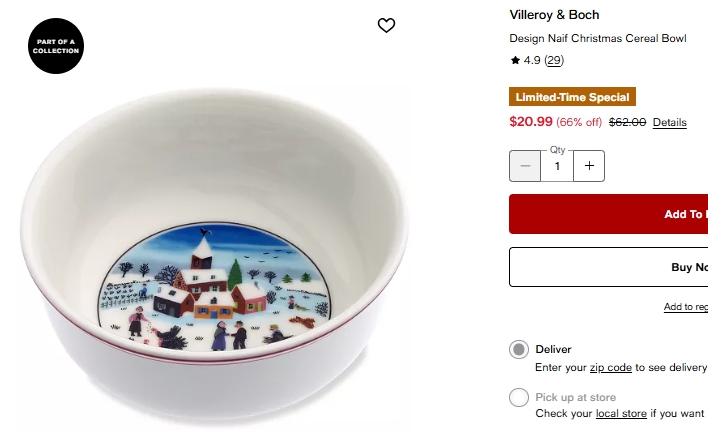Decrease quantity with minus button
This screenshot has width=708, height=433.
click(x=526, y=166)
